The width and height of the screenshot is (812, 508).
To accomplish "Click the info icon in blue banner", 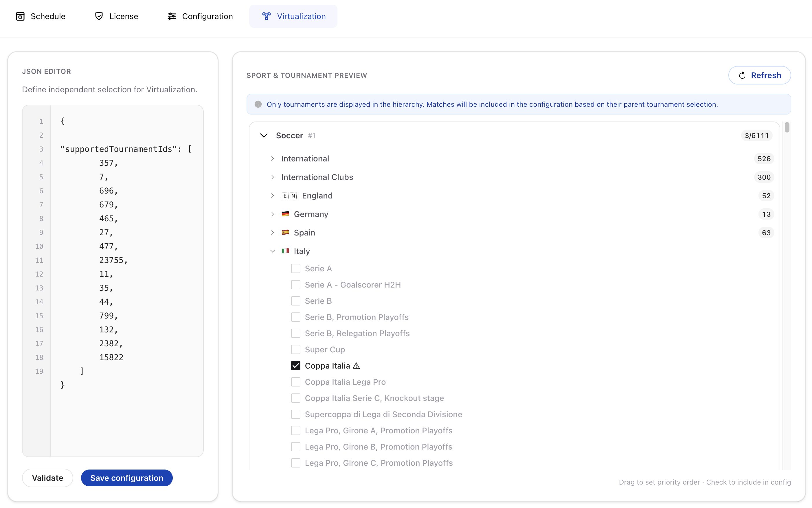I will tap(258, 104).
